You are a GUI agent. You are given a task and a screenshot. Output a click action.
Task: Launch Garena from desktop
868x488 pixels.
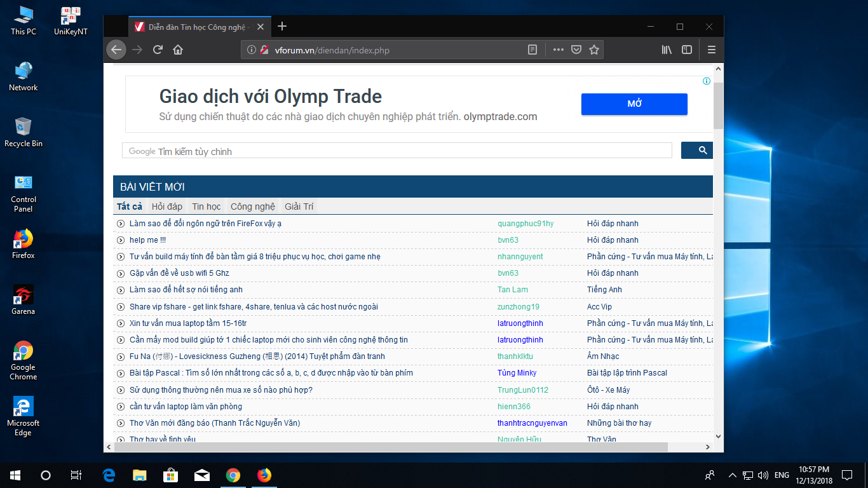pos(24,301)
